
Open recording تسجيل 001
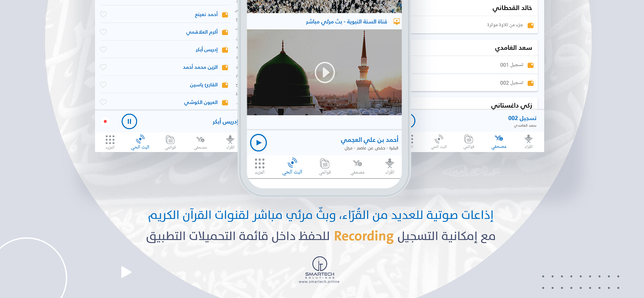point(512,65)
